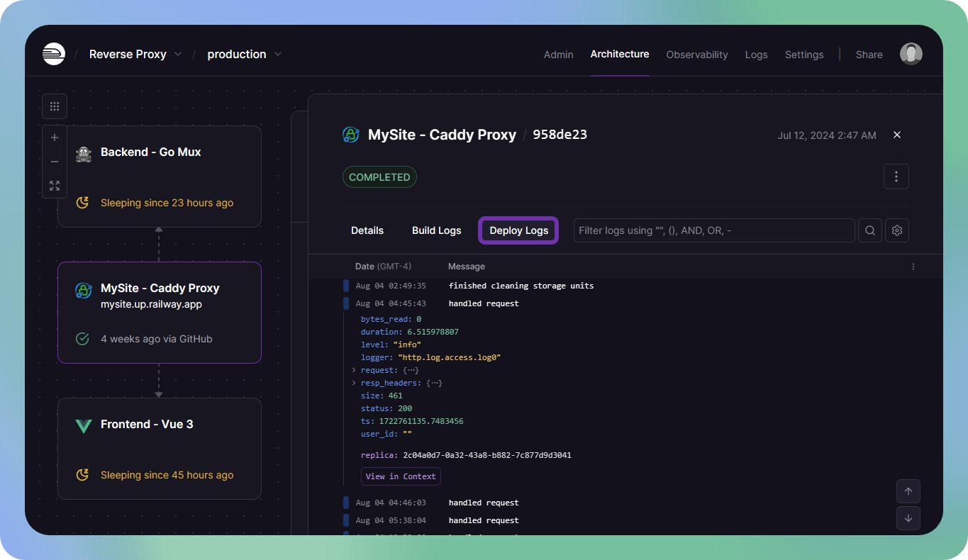Click the 04:46:03 handled request log row
Image resolution: width=968 pixels, height=560 pixels.
(x=625, y=503)
